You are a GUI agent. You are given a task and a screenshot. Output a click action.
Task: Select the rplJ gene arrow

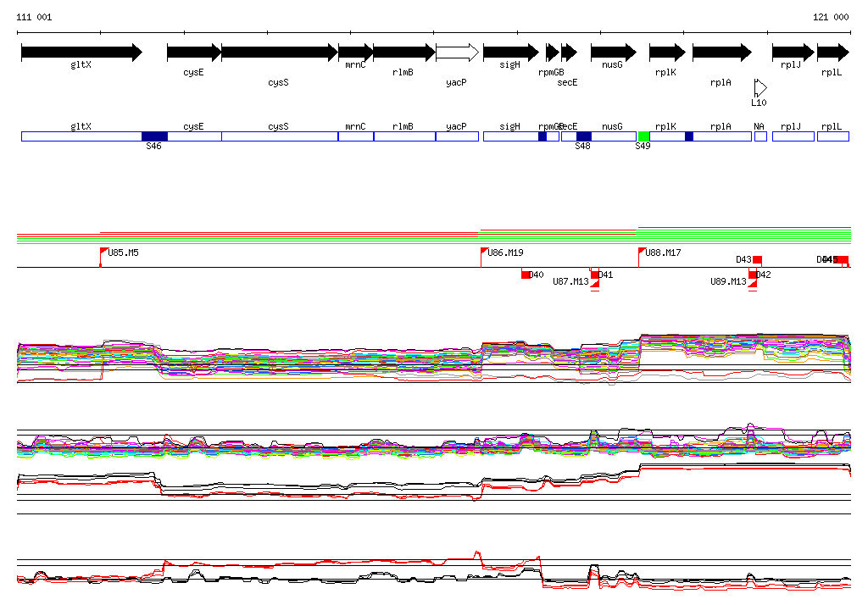point(793,53)
